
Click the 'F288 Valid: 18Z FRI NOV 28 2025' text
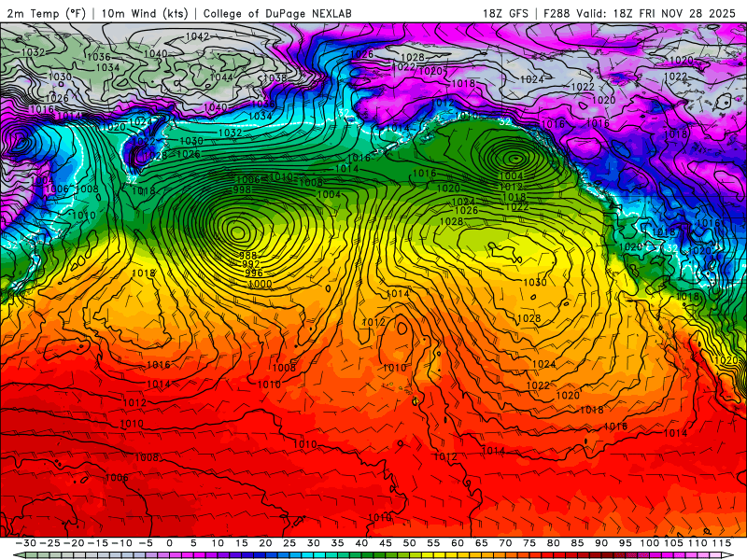(x=640, y=13)
